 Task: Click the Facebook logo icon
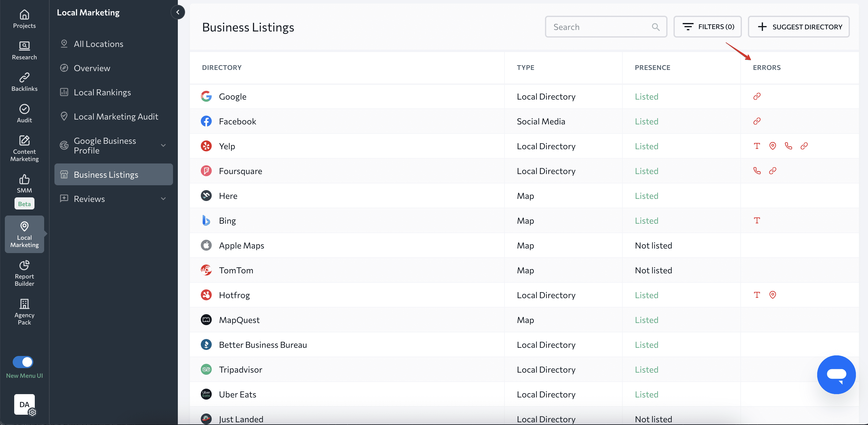coord(206,121)
